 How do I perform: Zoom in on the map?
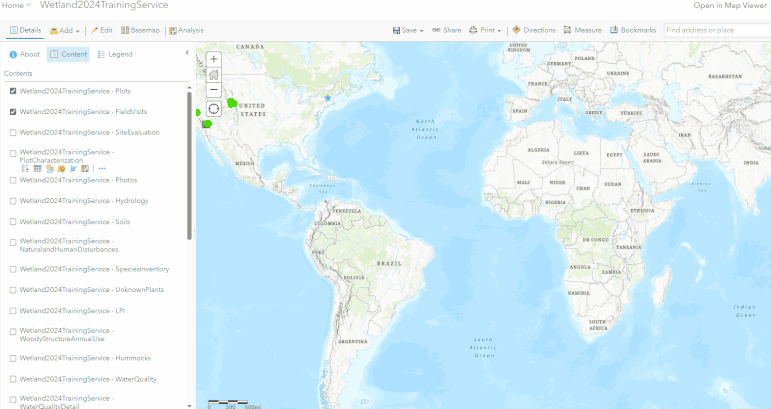[x=213, y=59]
